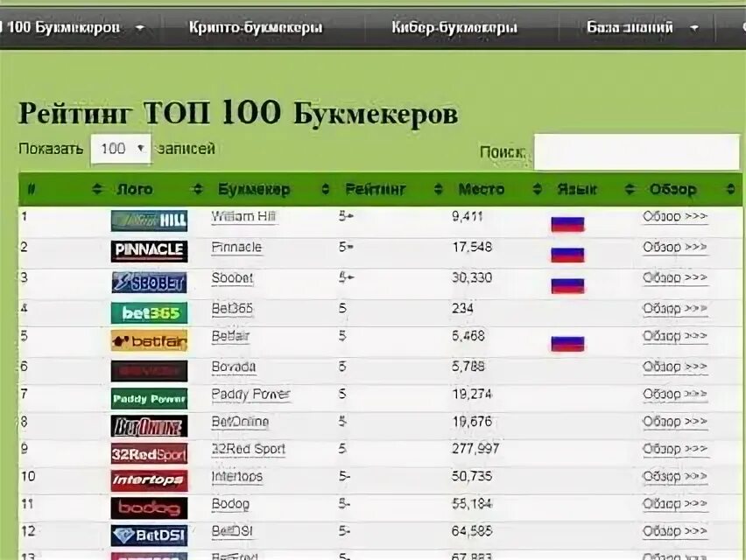
Task: Open the Intertops logo image
Action: pos(149,480)
